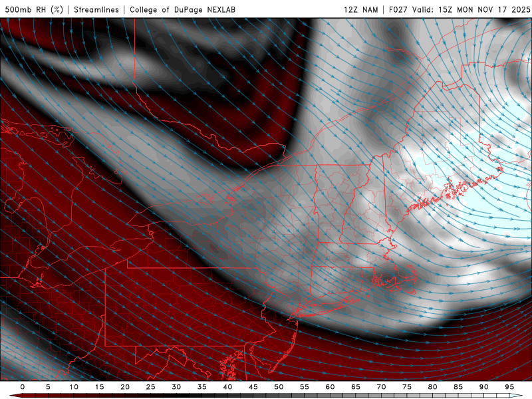Click the '65' value on the color scale
This screenshot has width=532, height=399.
[356, 387]
